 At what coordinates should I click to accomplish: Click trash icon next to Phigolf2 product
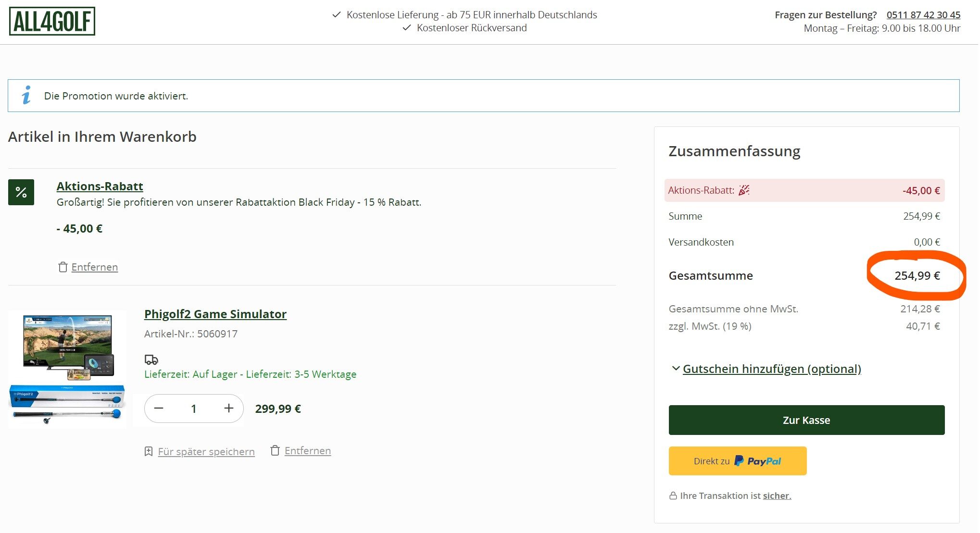(275, 450)
